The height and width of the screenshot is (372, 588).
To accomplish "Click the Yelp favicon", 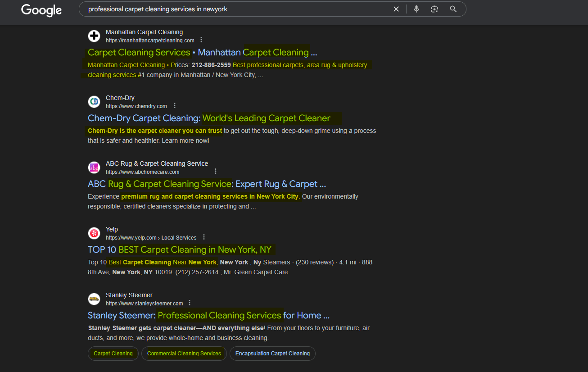I will [94, 233].
